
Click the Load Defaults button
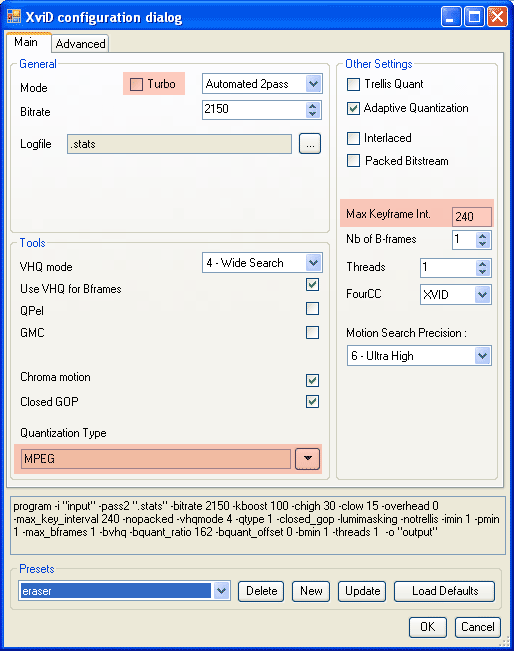pos(445,591)
